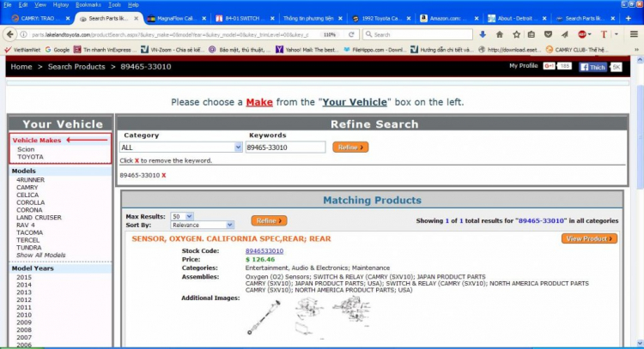Close the MagnaFlow Cal tab
Viewport: 644px width, 349px height.
tap(204, 19)
